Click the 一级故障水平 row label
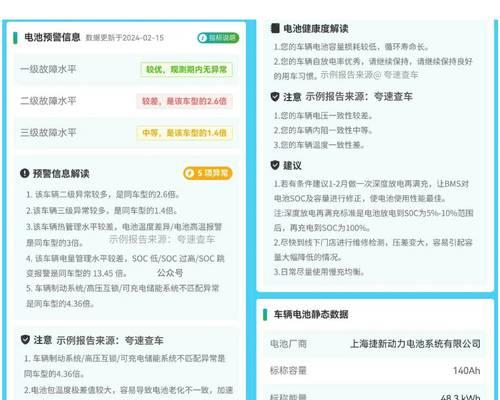500x400 pixels. pyautogui.click(x=48, y=69)
